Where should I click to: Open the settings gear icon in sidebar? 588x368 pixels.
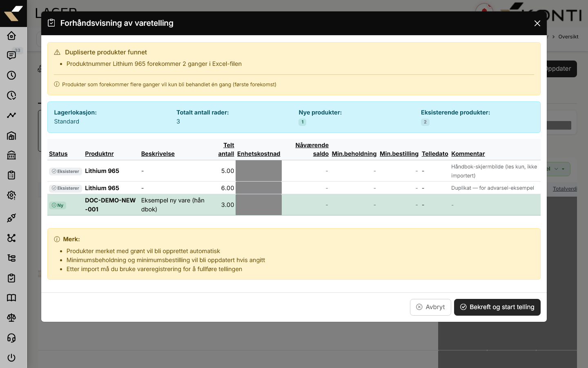pos(11,195)
